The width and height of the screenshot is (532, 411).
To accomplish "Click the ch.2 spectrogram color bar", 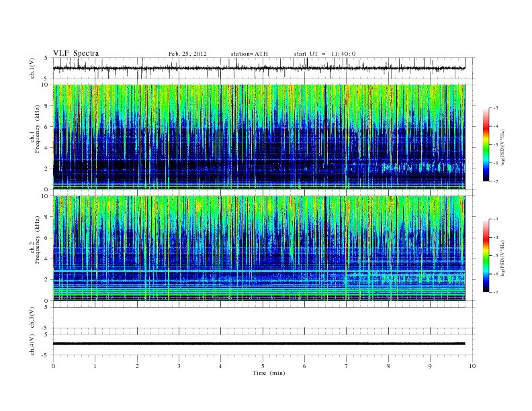I will tap(486, 255).
